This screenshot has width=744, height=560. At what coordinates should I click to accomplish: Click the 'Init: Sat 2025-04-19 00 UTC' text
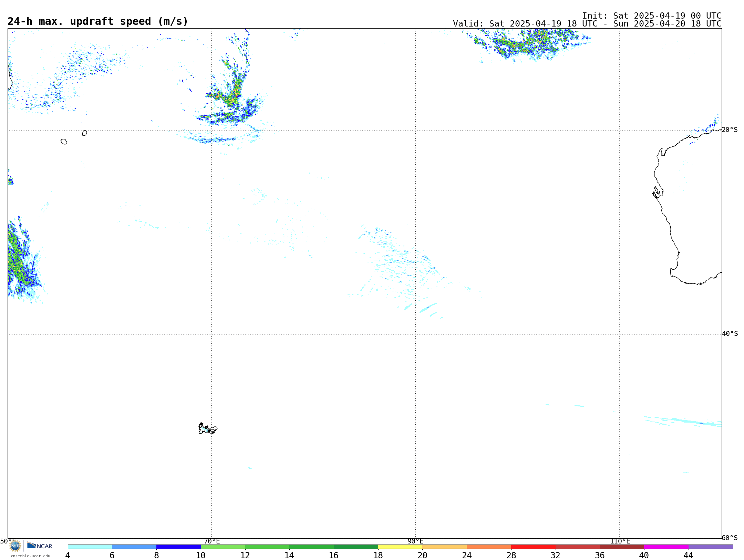pos(652,16)
